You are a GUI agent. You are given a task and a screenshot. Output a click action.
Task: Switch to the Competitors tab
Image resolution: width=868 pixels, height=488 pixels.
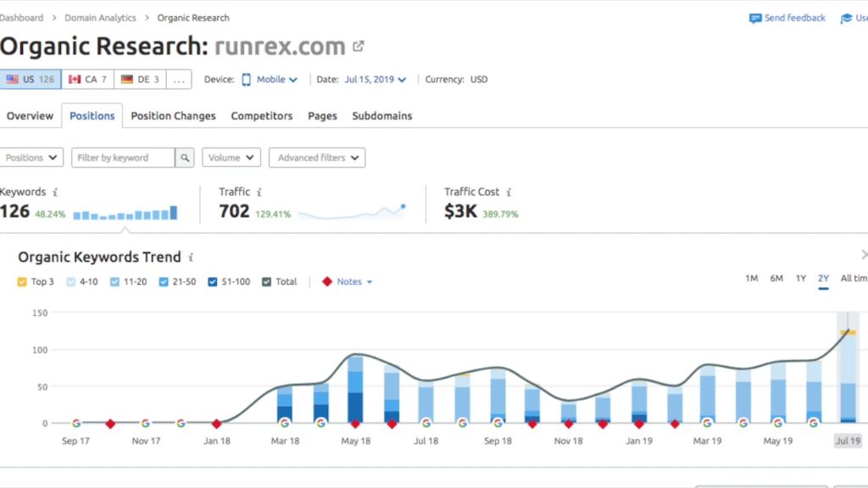click(262, 115)
